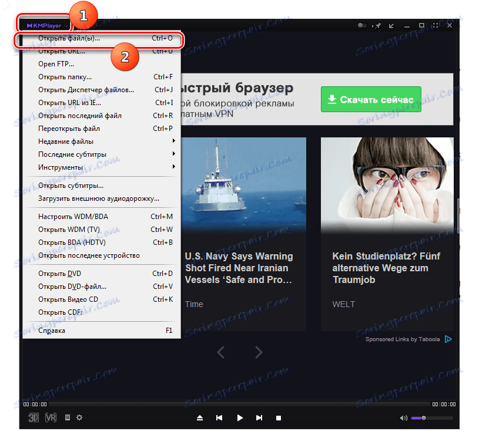Open settings gear in bottom bar
Screen dimensions: 479x448
(x=79, y=417)
